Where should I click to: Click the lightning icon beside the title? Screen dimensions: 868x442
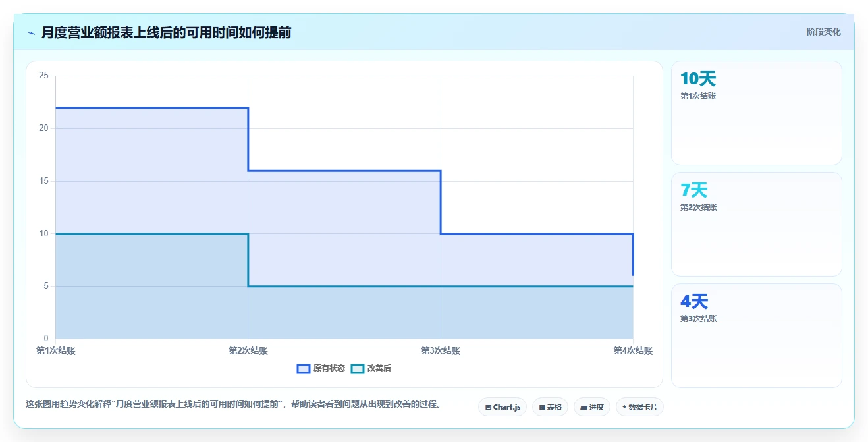point(32,33)
